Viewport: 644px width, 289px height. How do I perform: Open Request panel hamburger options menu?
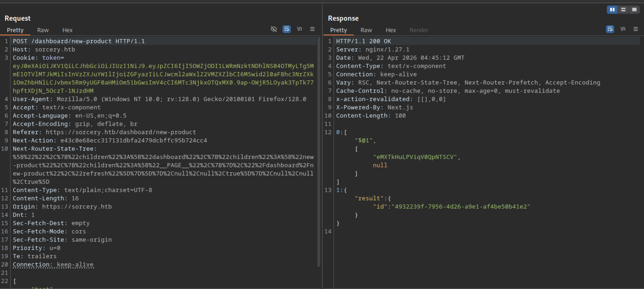(312, 29)
